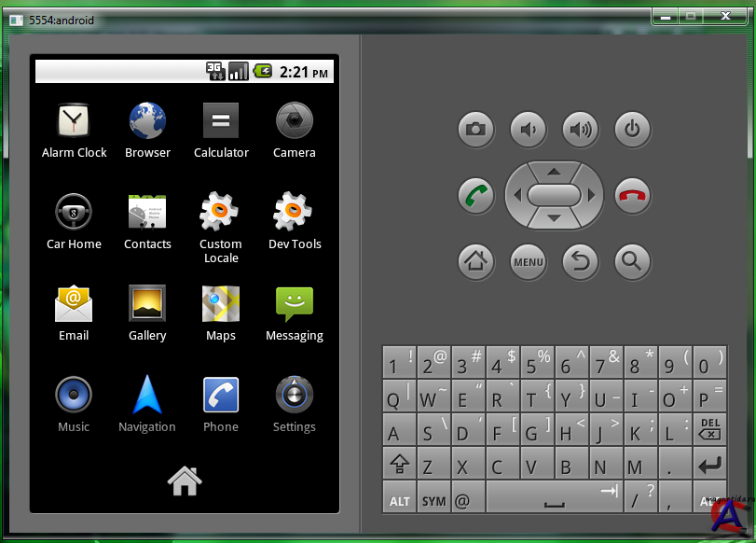
Task: Open the Alarm Clock app
Action: [x=74, y=121]
